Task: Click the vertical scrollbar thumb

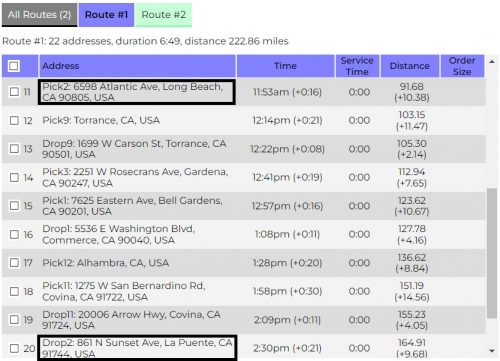Action: point(492,253)
